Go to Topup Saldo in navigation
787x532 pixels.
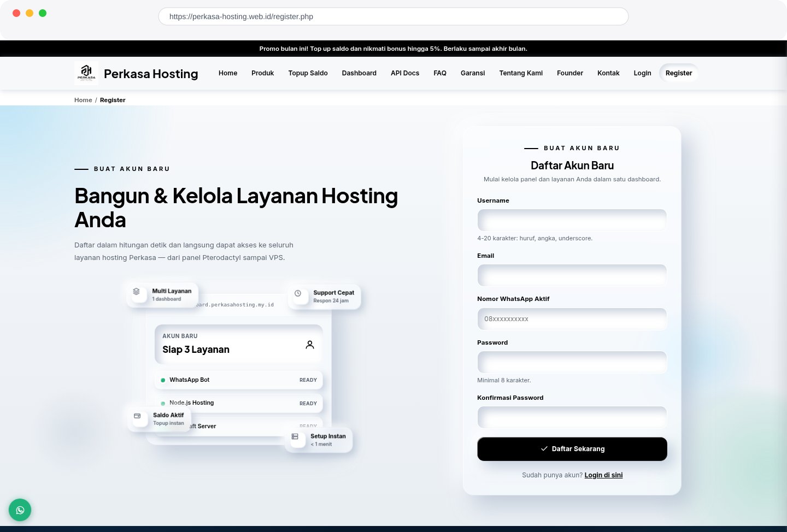tap(308, 73)
